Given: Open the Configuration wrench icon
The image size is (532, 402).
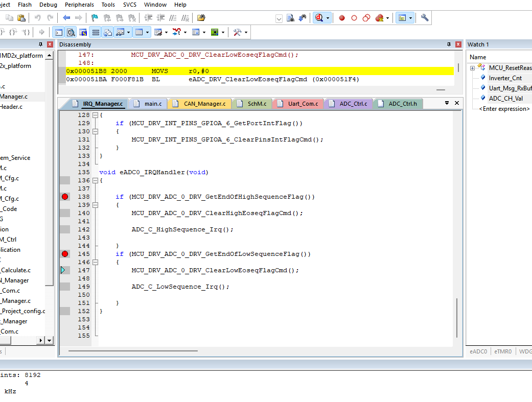Looking at the screenshot, I should pos(425,18).
